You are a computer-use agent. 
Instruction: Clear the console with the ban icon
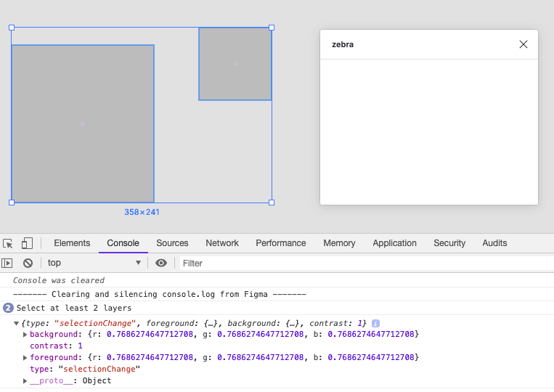28,263
